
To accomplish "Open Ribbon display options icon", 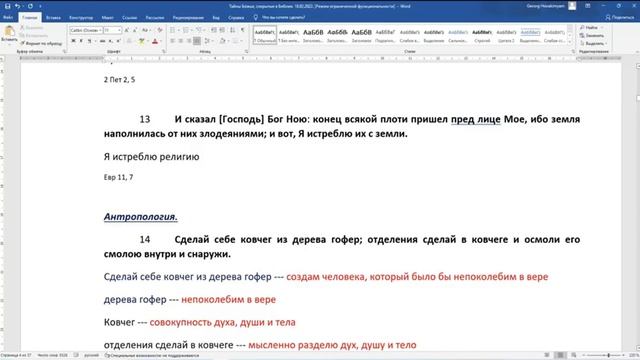I will [x=588, y=6].
